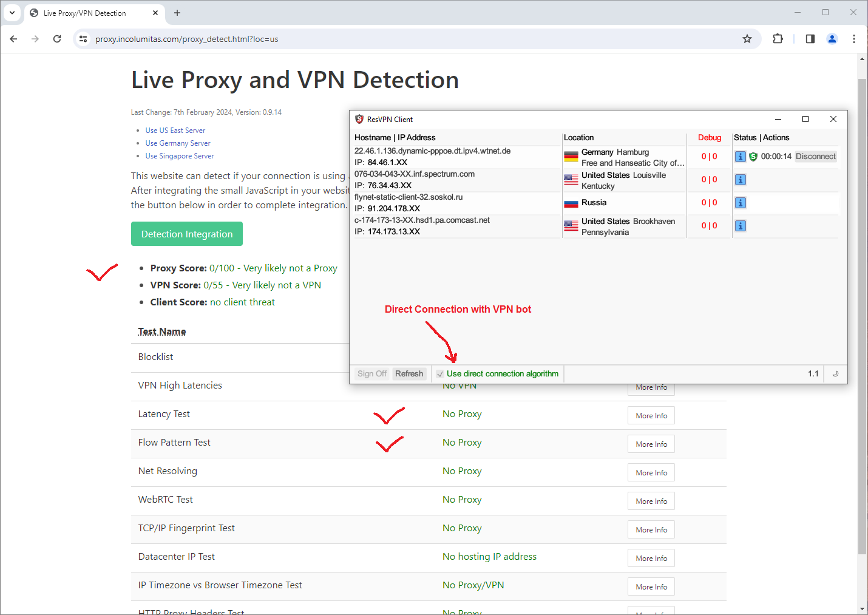Click Refresh in ResVPN Client

click(409, 374)
